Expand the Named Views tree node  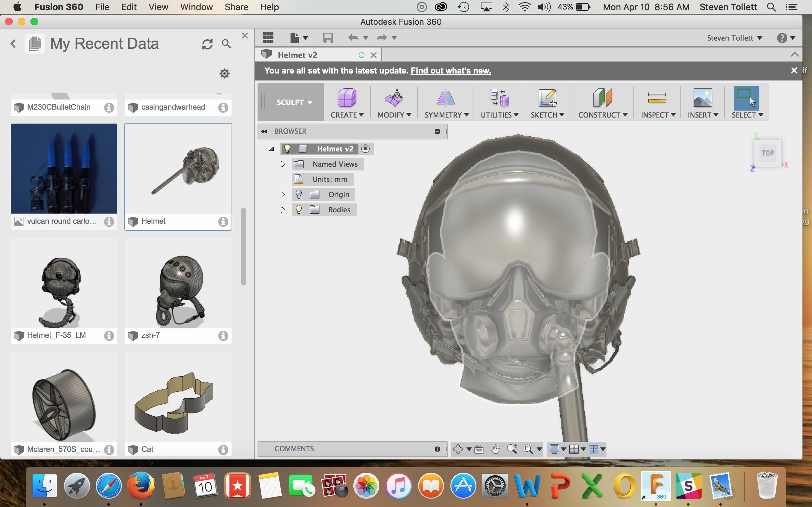283,164
